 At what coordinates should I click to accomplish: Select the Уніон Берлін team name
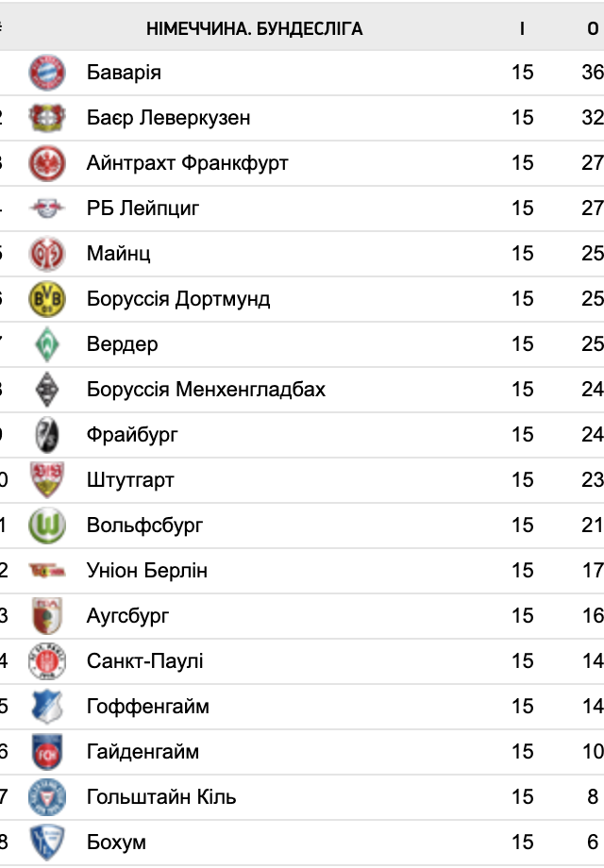tap(147, 571)
